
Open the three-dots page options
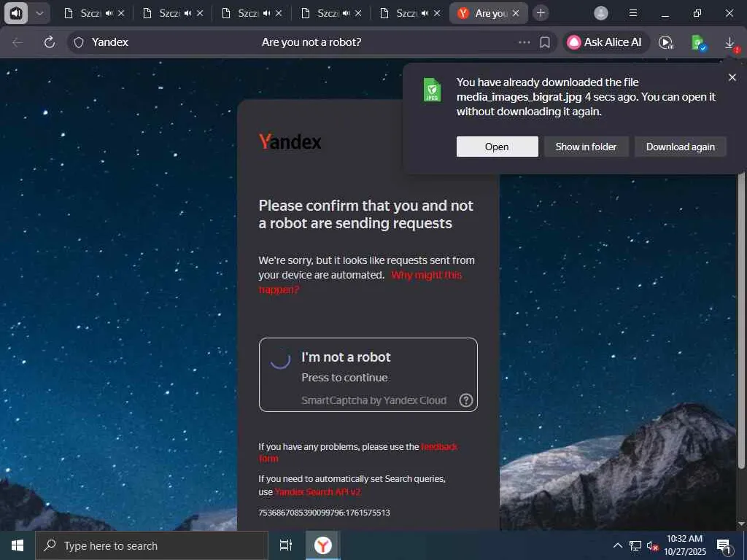pyautogui.click(x=524, y=42)
